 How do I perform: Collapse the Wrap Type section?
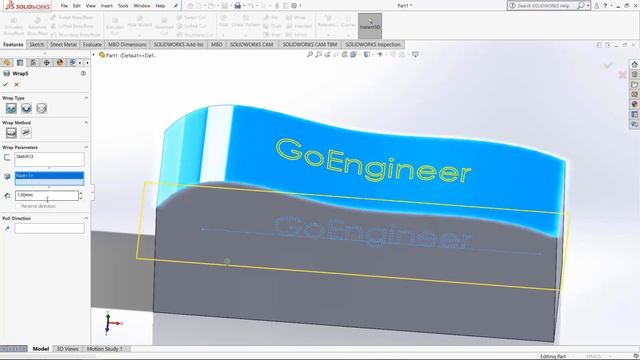coord(86,98)
